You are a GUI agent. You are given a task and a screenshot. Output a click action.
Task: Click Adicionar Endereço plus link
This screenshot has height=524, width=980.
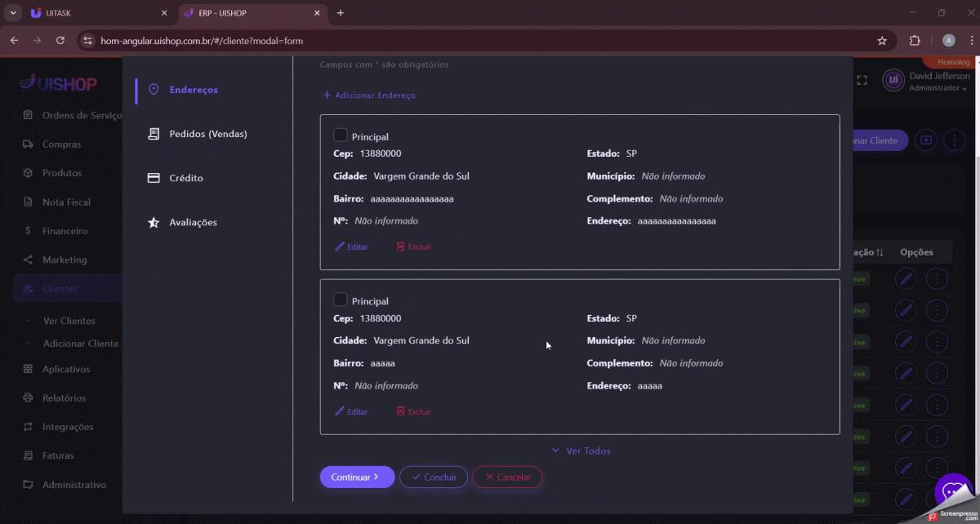tap(369, 95)
